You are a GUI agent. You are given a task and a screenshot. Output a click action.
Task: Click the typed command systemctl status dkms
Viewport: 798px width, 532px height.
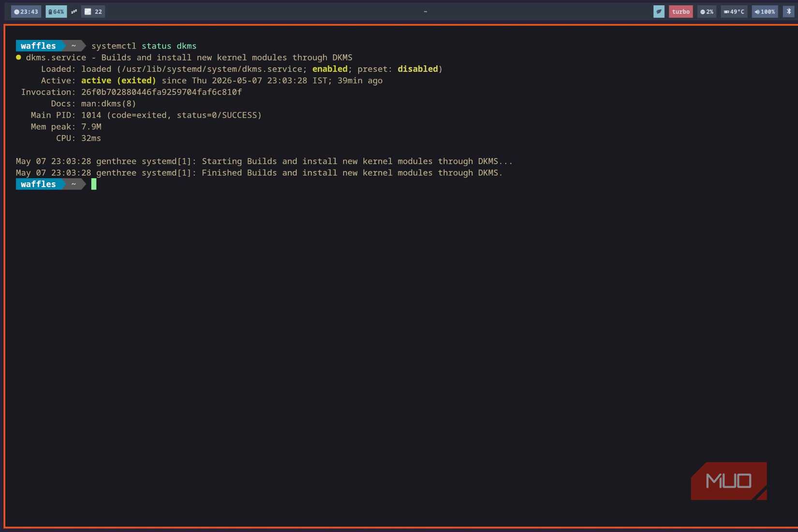[144, 46]
